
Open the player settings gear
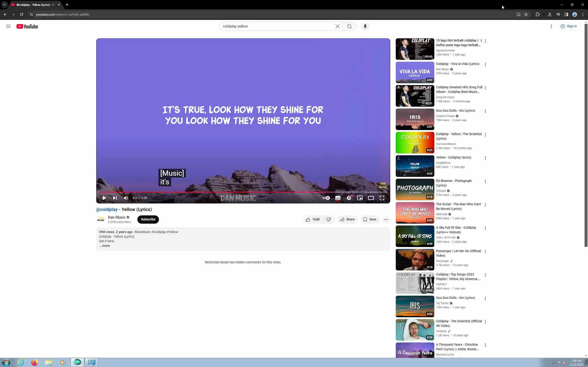pyautogui.click(x=349, y=198)
